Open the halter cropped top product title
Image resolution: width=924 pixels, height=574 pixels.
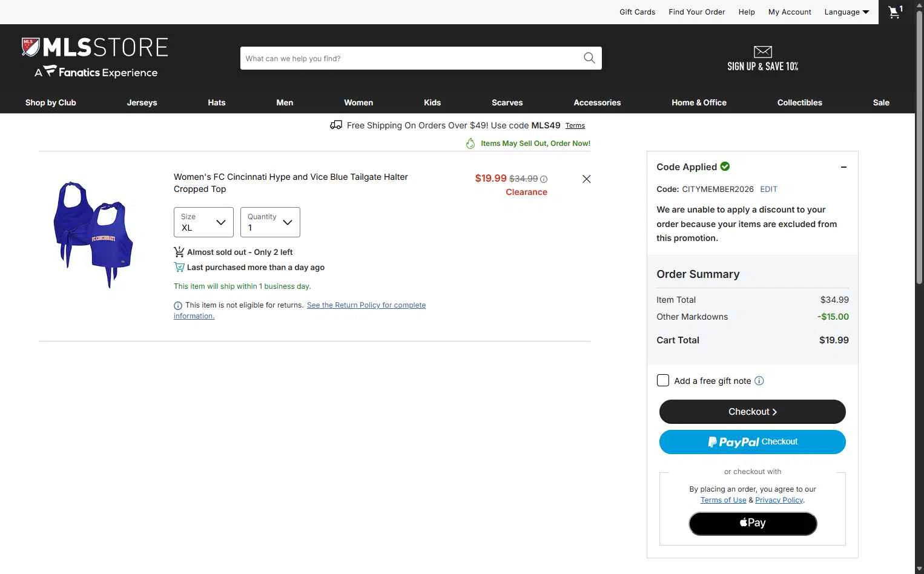[291, 183]
